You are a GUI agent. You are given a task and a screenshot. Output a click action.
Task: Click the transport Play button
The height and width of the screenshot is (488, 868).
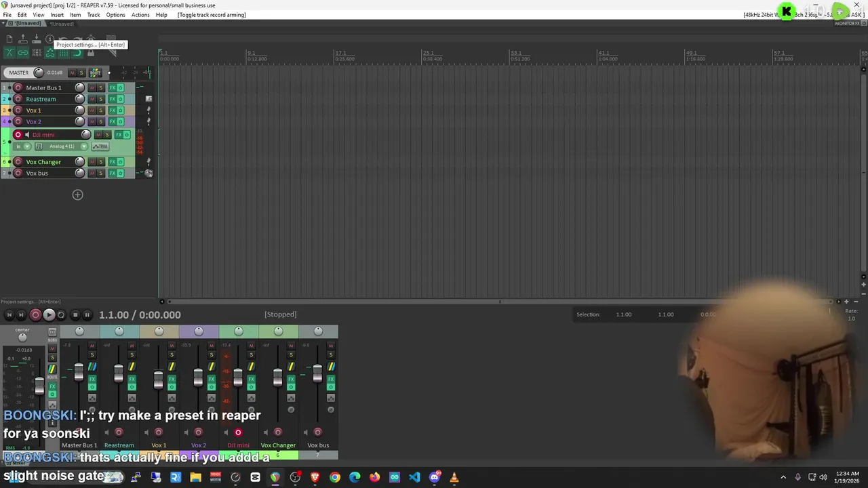click(x=49, y=314)
